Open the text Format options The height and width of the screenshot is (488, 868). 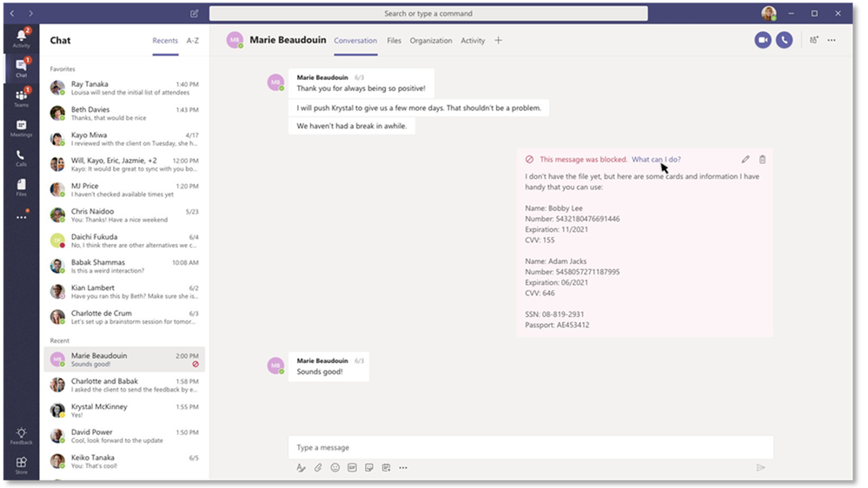pos(301,467)
